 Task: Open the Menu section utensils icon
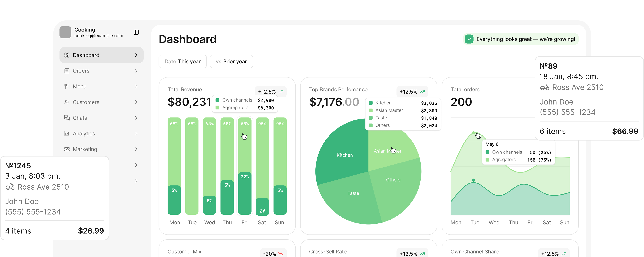click(67, 86)
